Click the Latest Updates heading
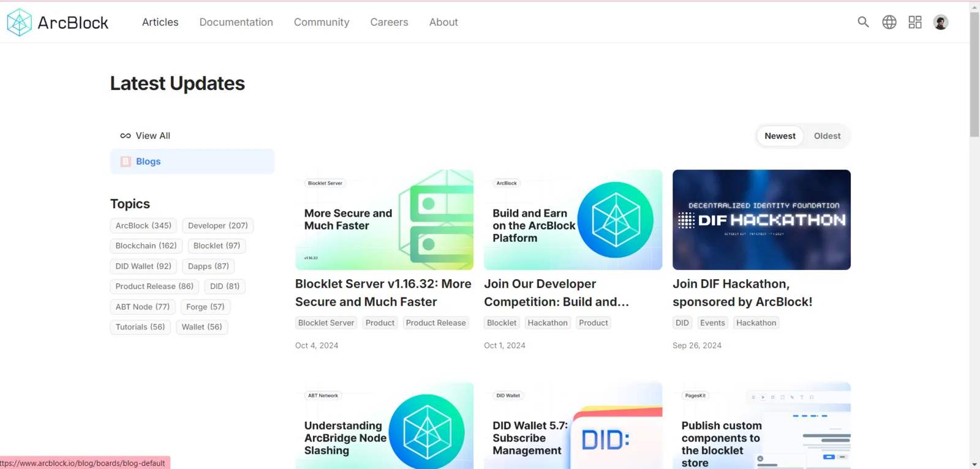 178,83
